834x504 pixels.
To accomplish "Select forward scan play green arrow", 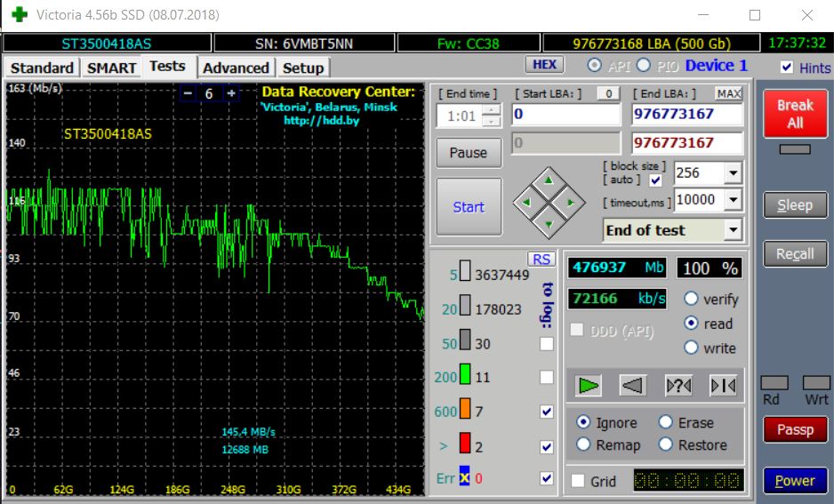I will (589, 386).
